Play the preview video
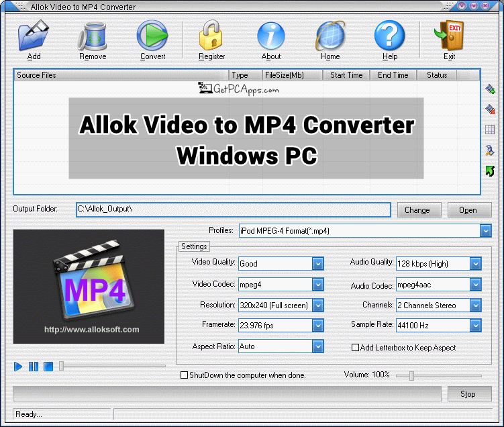This screenshot has width=504, height=427. pos(18,367)
